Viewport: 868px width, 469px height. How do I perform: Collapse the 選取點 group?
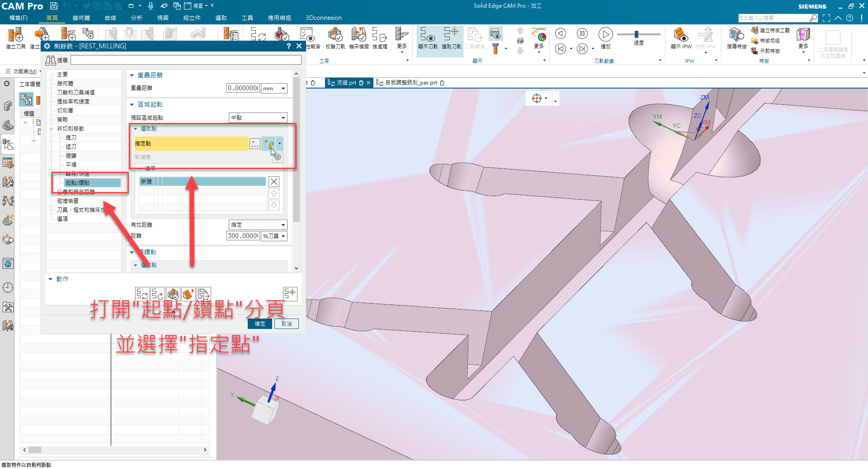[136, 129]
